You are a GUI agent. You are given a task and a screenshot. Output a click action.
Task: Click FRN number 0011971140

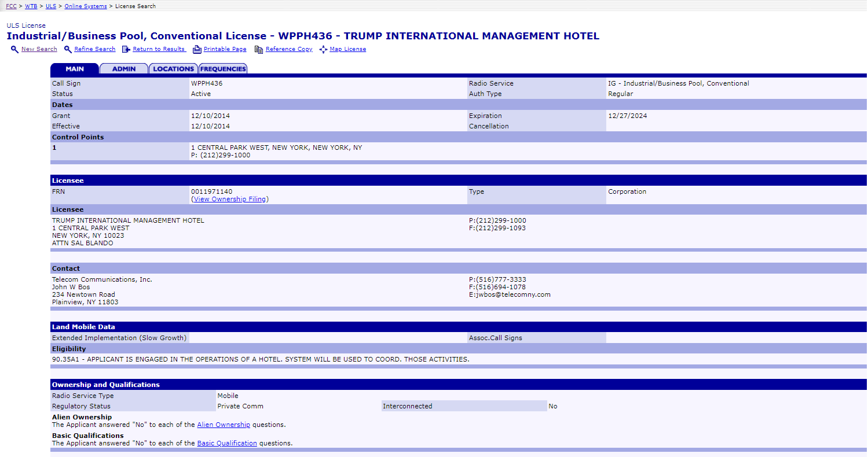(212, 191)
